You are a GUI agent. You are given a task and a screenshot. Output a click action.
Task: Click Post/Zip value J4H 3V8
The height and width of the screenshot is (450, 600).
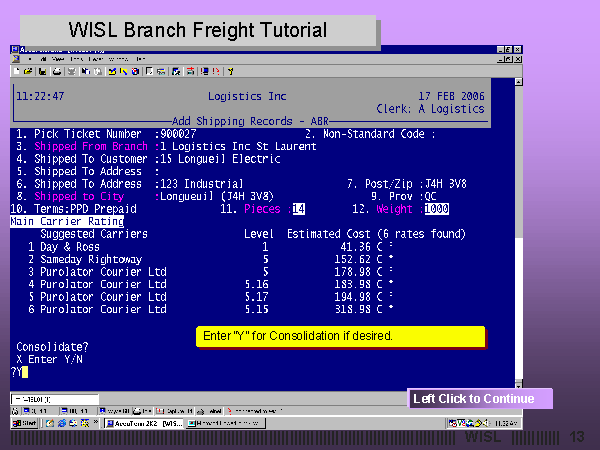(446, 184)
